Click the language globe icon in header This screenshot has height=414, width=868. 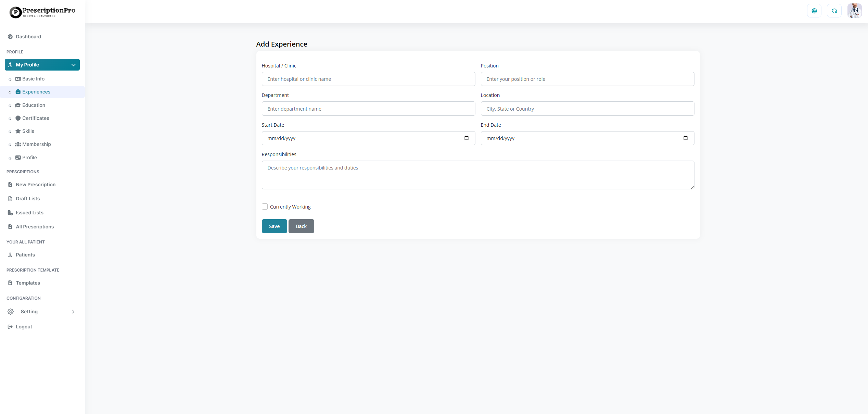click(814, 11)
